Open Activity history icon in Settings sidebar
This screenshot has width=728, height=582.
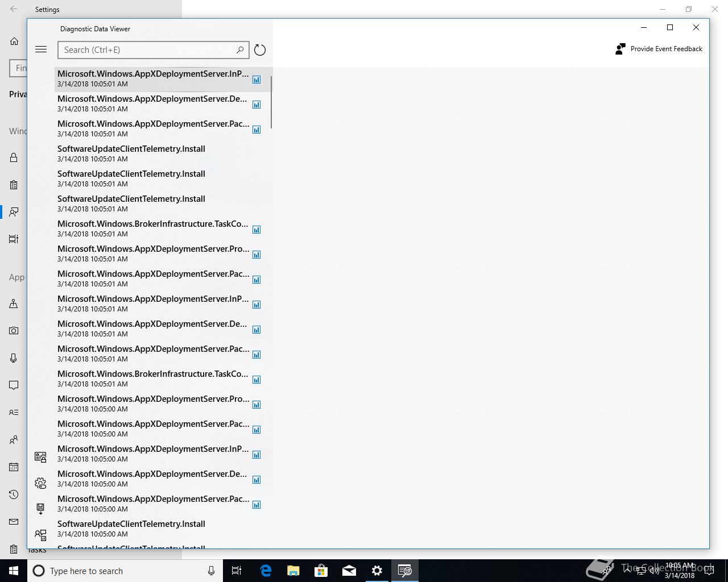14,239
